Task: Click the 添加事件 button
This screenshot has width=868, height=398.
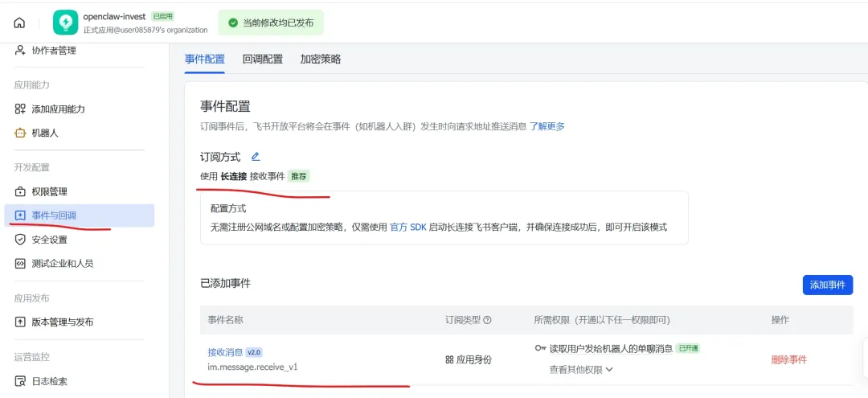Action: point(828,285)
